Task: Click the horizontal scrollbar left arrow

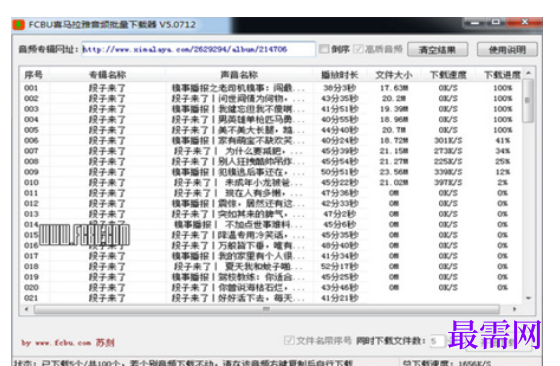Action: pos(26,309)
